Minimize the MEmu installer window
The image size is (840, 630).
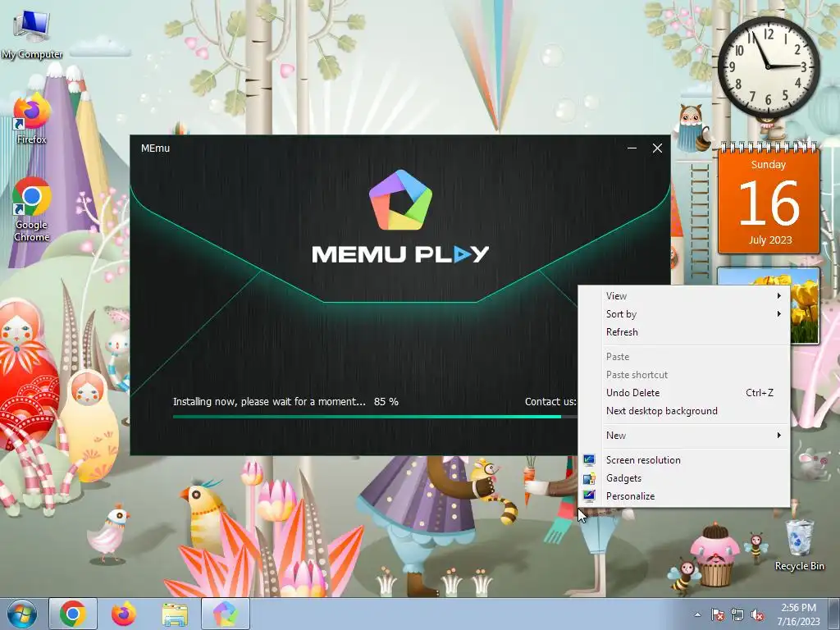632,148
